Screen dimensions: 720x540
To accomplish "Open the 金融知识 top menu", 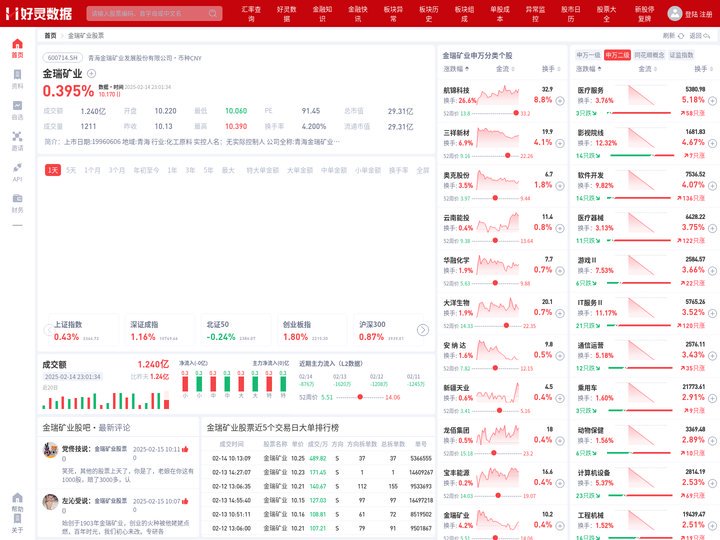I will 322,14.
